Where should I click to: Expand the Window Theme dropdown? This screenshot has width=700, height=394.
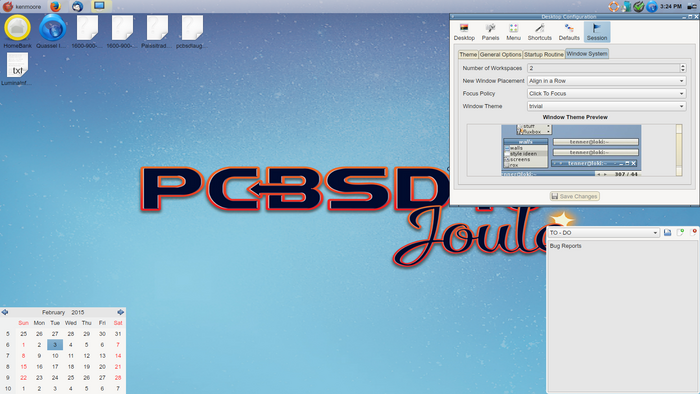point(606,106)
